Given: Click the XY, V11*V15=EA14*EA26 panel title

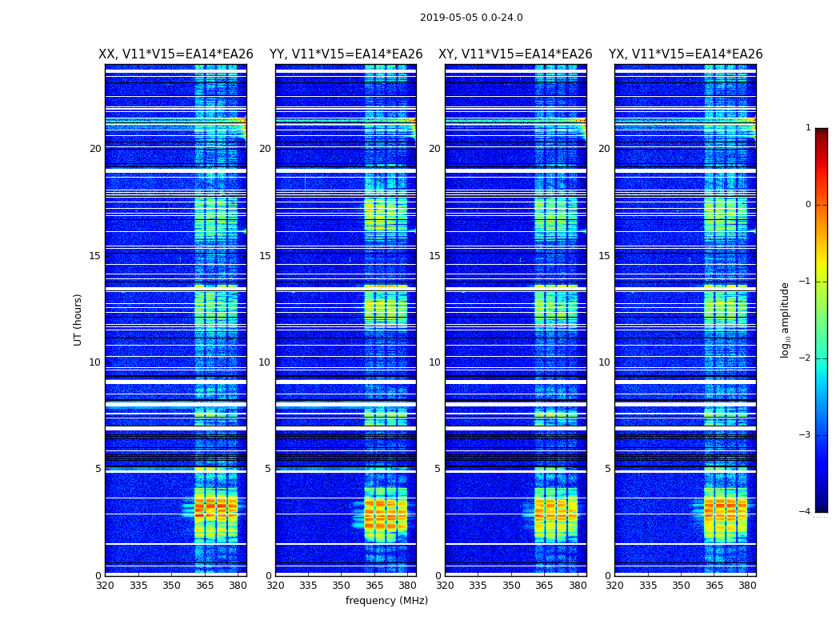Looking at the screenshot, I should click(515, 54).
